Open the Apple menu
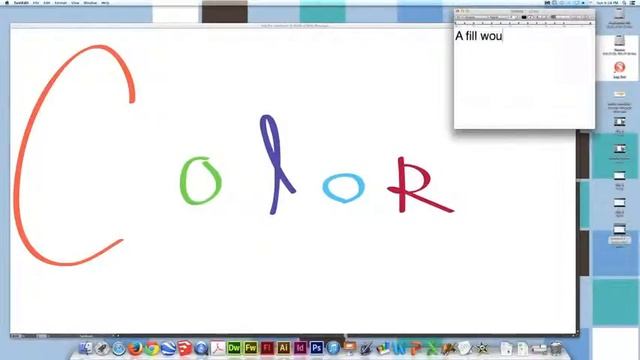The height and width of the screenshot is (360, 640). [x=6, y=3]
